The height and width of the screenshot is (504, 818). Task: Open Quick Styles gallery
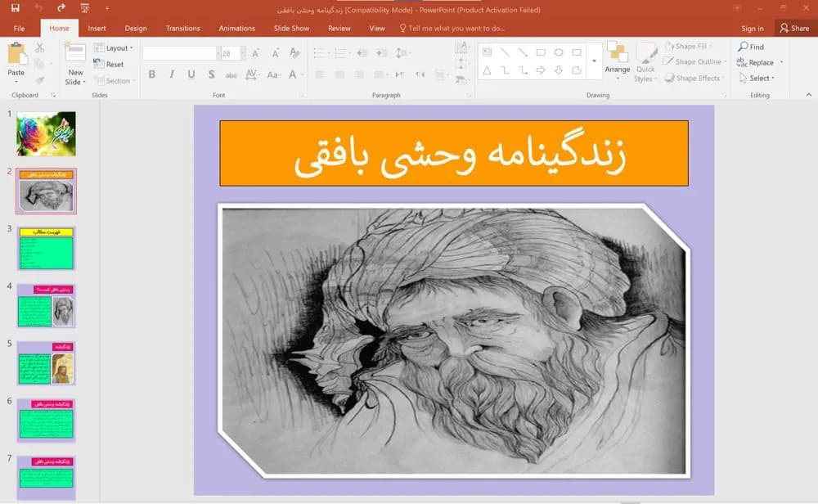click(x=646, y=63)
